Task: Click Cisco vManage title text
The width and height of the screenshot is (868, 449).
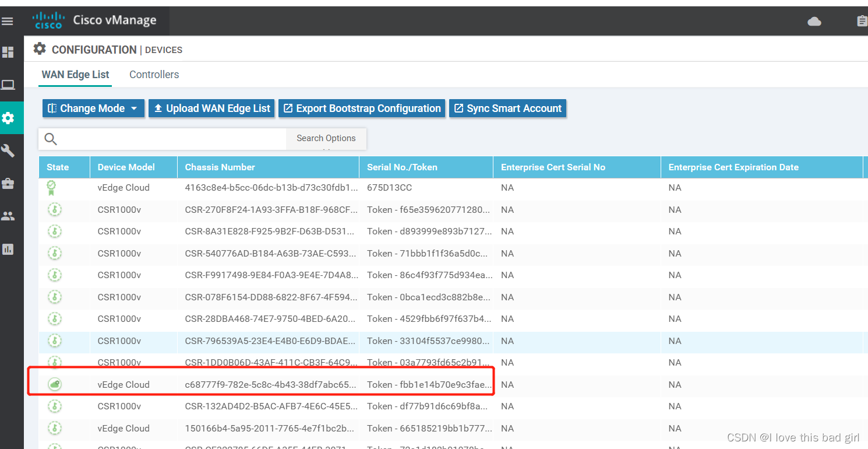Action: [x=115, y=20]
